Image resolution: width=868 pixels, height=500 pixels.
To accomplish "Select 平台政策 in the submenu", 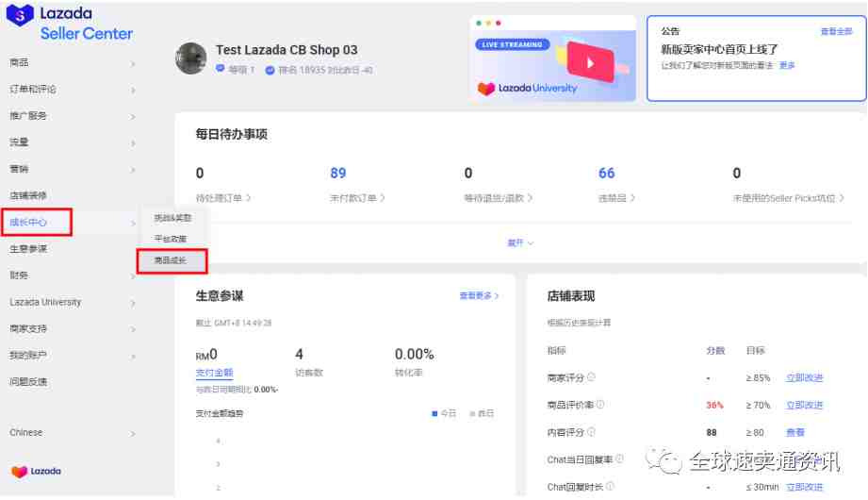I will (171, 239).
